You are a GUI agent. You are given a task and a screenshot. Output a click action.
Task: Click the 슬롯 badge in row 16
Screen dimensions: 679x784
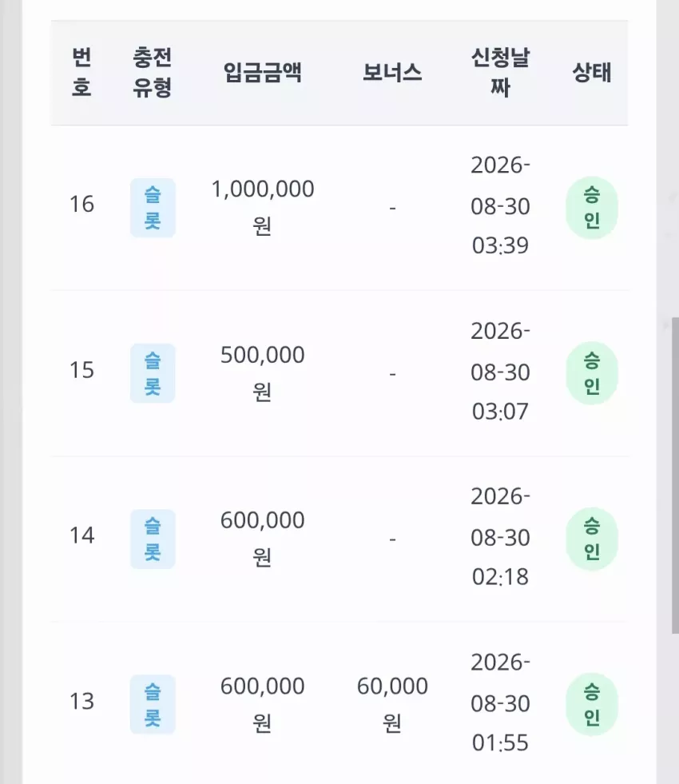tap(153, 208)
